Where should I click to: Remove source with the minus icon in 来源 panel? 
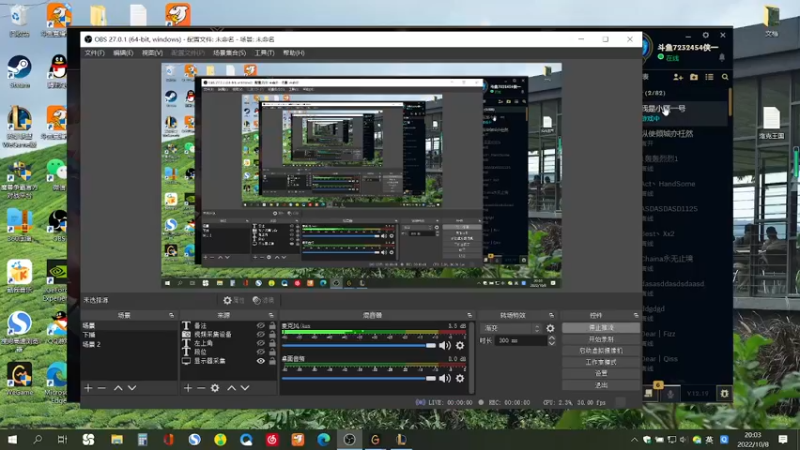201,388
